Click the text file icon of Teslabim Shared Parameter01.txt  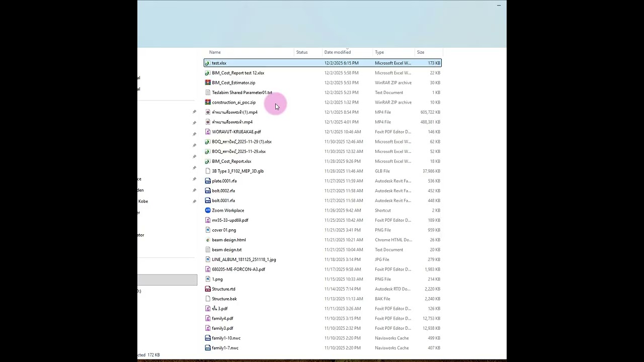[x=208, y=93]
